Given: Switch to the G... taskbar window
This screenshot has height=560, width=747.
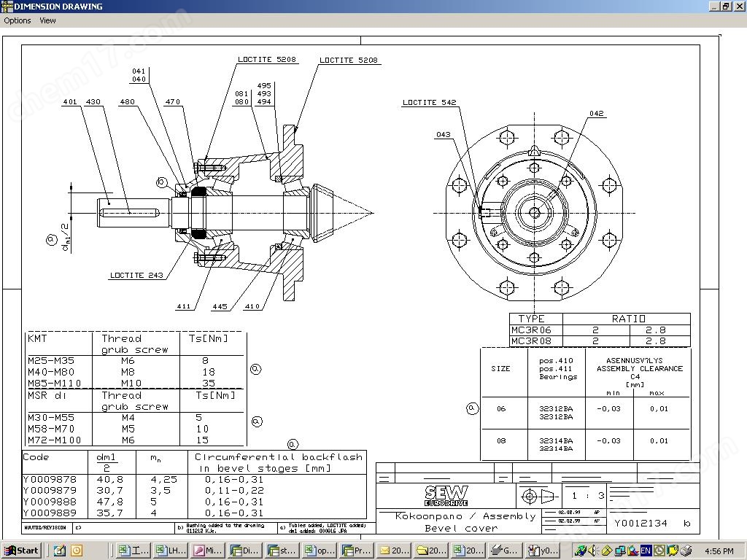Looking at the screenshot, I should coord(506,550).
